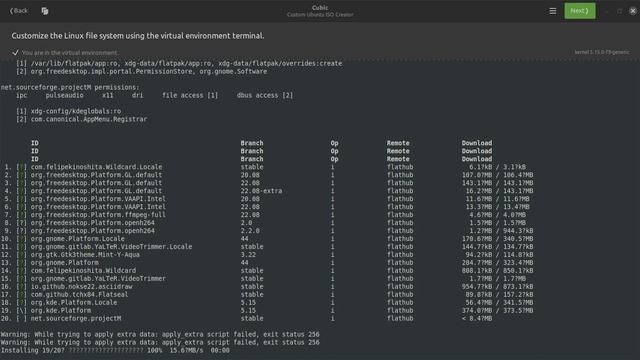This screenshot has width=640, height=360.
Task: Click the net.sourceforge.projectM permissions heading
Action: click(70, 87)
